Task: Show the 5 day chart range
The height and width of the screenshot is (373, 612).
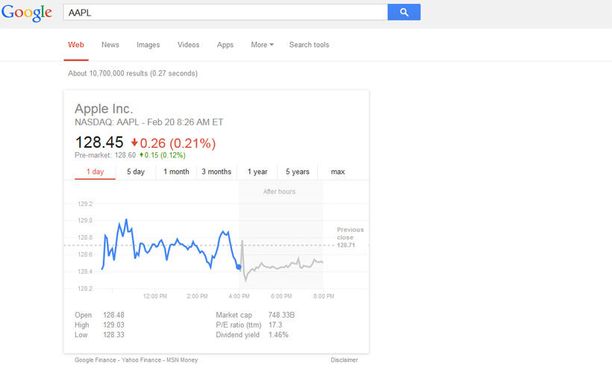Action: (135, 172)
